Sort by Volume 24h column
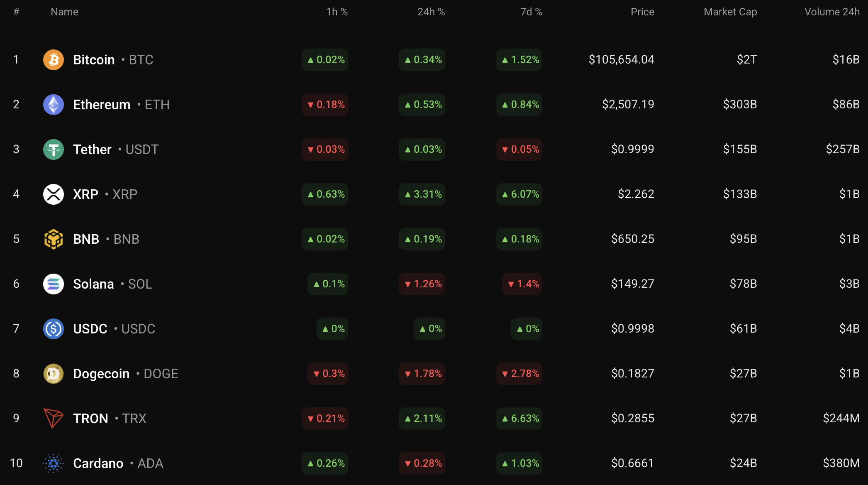 coord(831,12)
